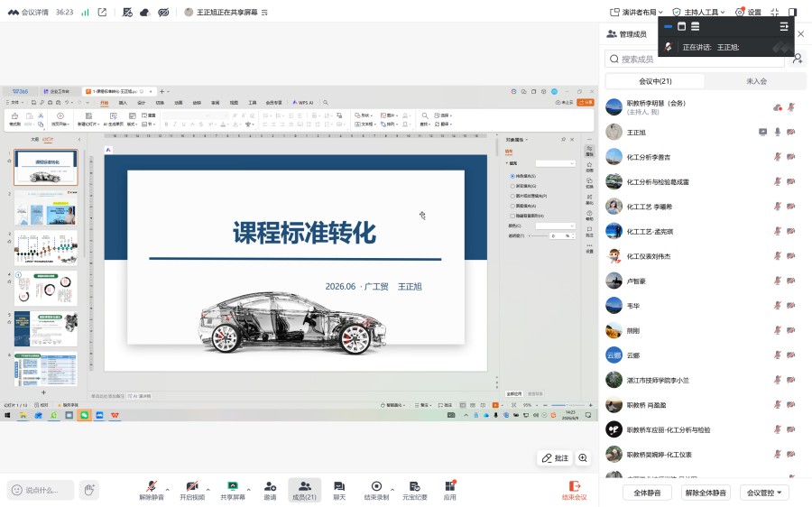Select the window view icon in floating bar
The width and height of the screenshot is (812, 507).
coord(681,26)
